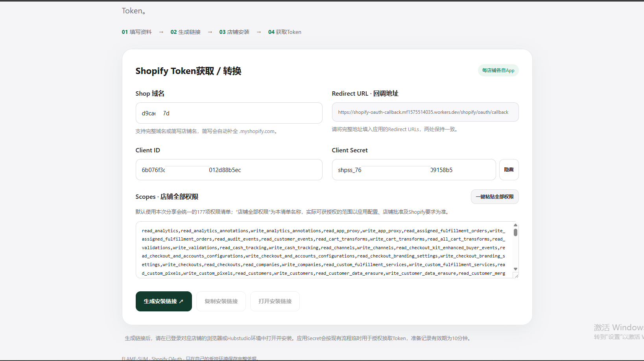
Task: Click the Client Secret label
Action: click(350, 150)
